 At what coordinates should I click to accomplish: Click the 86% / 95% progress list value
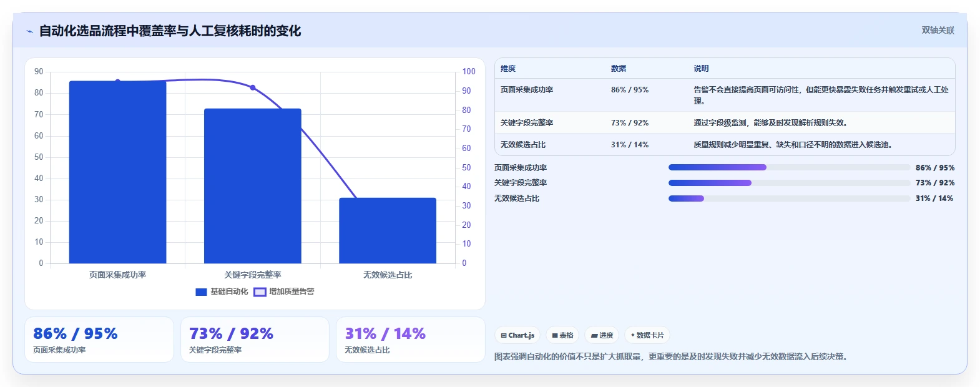(x=935, y=168)
